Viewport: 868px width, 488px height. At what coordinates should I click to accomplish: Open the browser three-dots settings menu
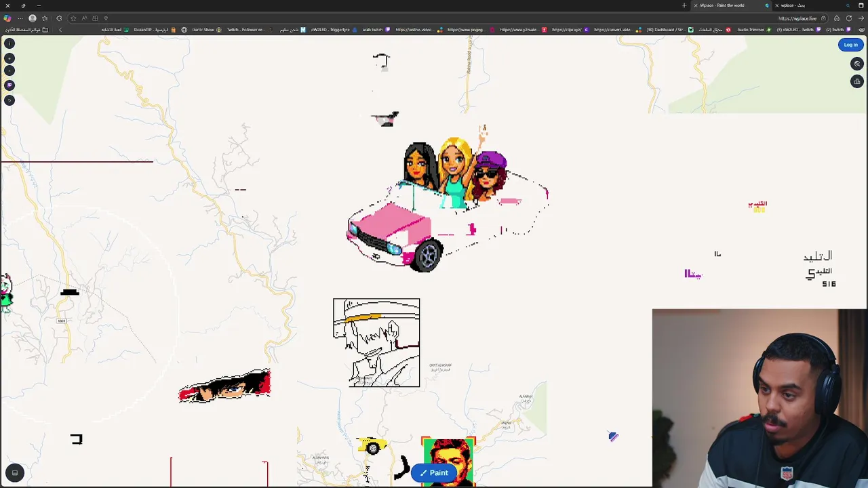pos(20,18)
